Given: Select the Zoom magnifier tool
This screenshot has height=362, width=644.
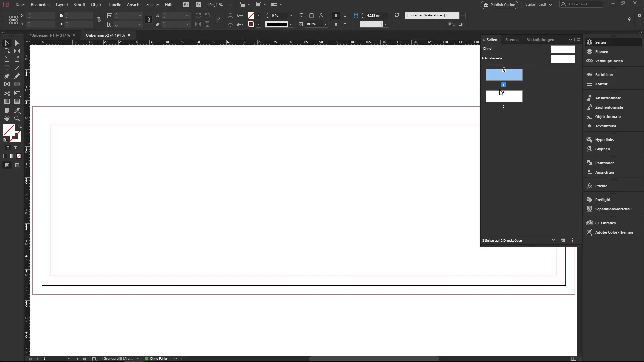Looking at the screenshot, I should pyautogui.click(x=17, y=118).
